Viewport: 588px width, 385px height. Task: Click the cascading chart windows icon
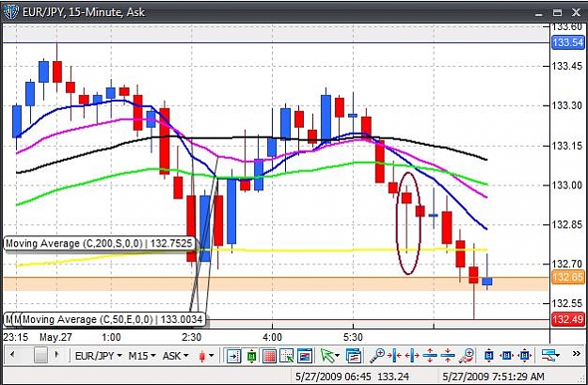tap(353, 356)
